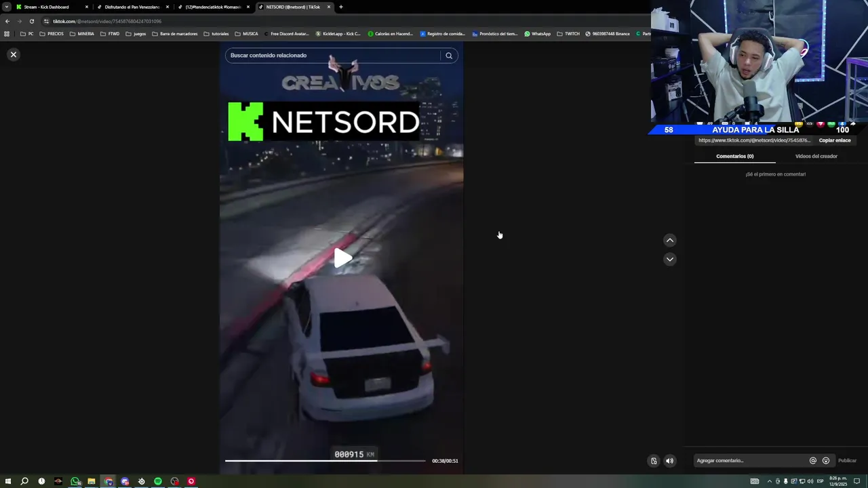Open the apps grid icon in bookmarks bar
868x488 pixels.
(x=7, y=34)
